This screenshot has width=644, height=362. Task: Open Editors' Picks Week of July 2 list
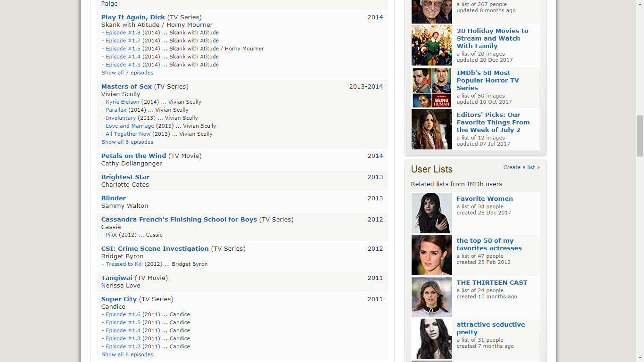[x=493, y=123]
